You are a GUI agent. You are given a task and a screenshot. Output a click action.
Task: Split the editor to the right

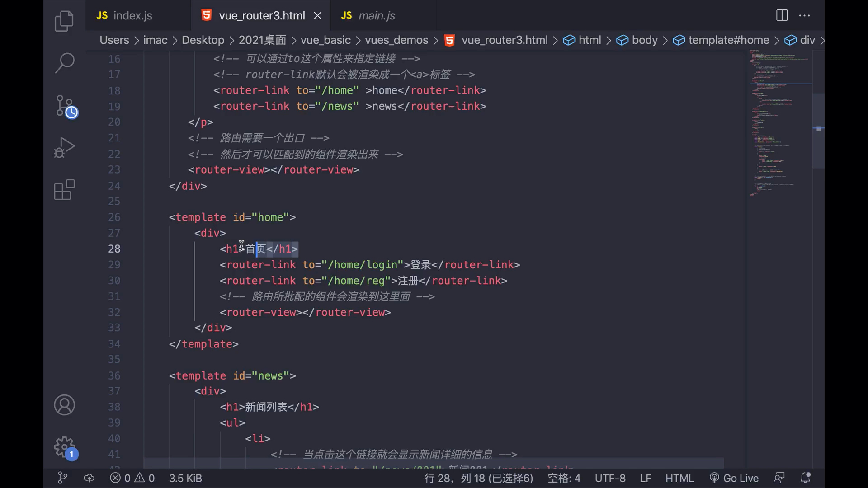click(x=782, y=15)
